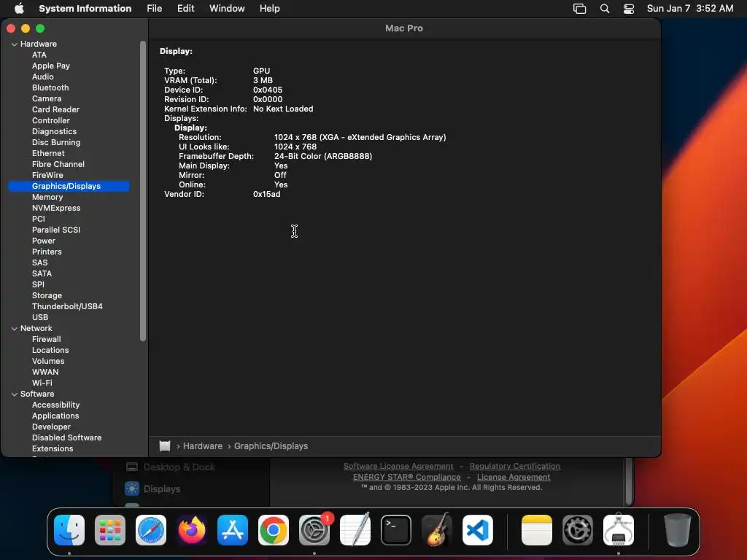Select Thunderbolt/USB4 in the sidebar
This screenshot has height=560, width=747.
[x=67, y=307]
